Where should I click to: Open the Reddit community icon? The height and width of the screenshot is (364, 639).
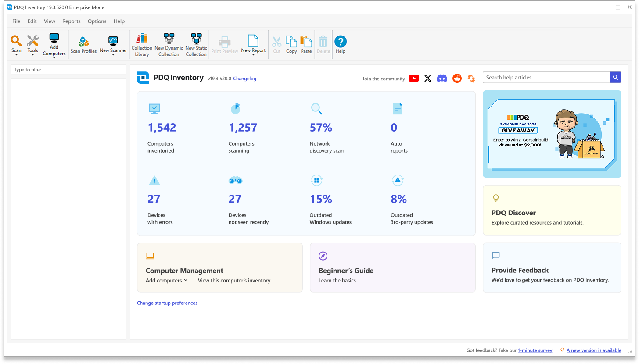[x=457, y=79]
